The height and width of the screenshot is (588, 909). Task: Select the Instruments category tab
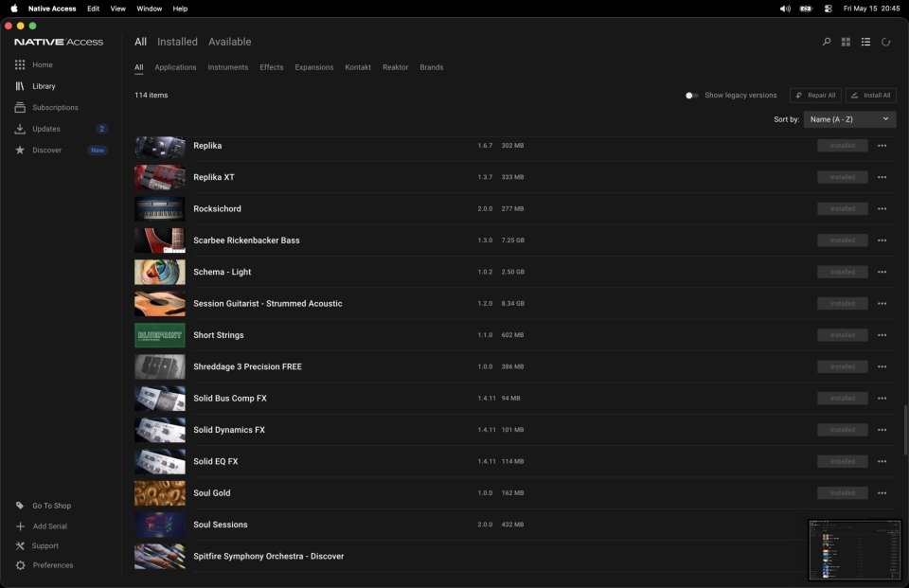click(228, 67)
